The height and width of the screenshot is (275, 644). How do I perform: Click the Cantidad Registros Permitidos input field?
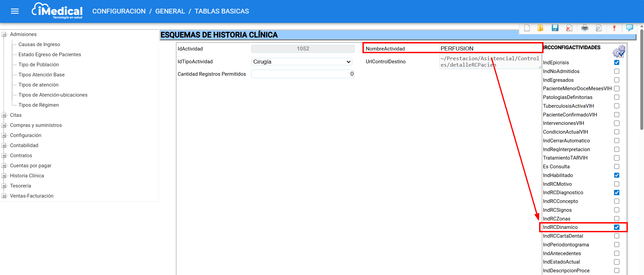click(302, 74)
